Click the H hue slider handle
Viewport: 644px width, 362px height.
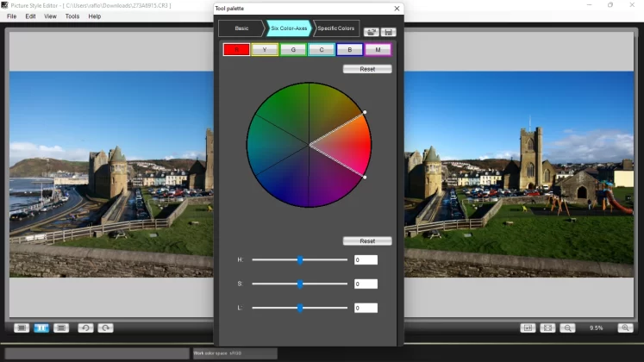point(300,259)
